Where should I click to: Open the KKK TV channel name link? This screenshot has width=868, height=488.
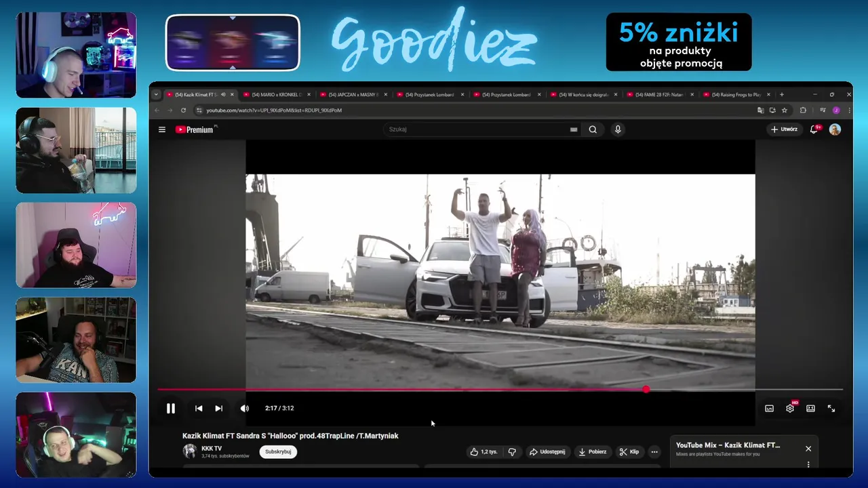tap(212, 449)
